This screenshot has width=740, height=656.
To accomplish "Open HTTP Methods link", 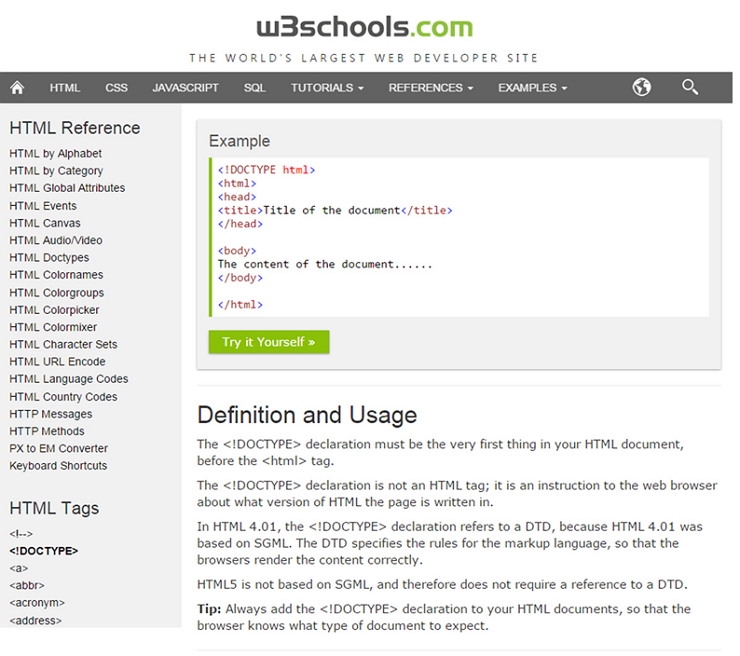I will pyautogui.click(x=47, y=431).
